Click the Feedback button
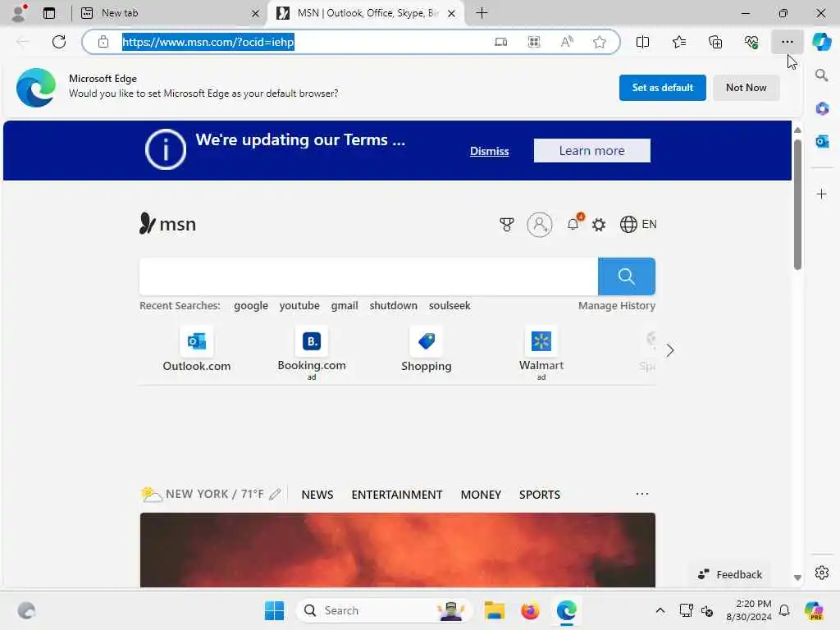The width and height of the screenshot is (840, 630). pos(729,574)
